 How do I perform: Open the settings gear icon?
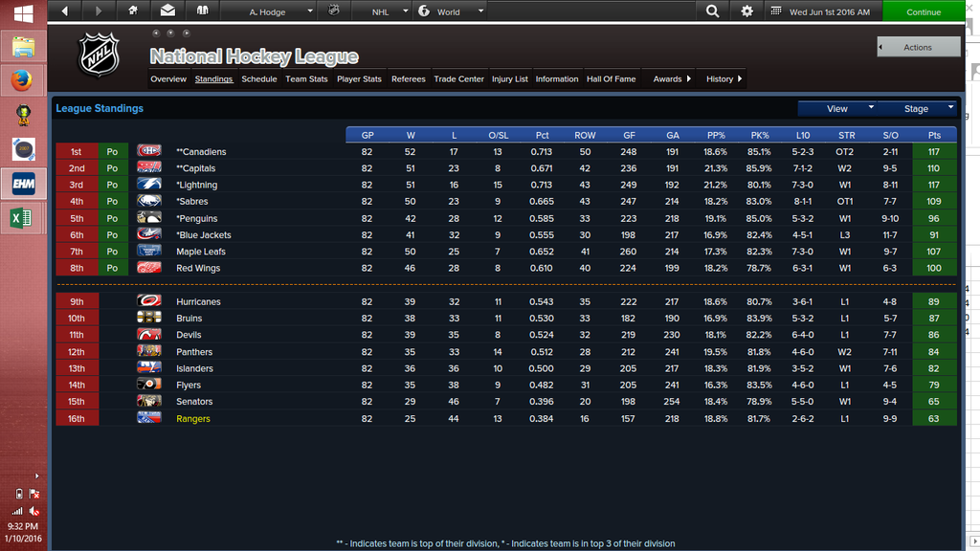(x=746, y=11)
